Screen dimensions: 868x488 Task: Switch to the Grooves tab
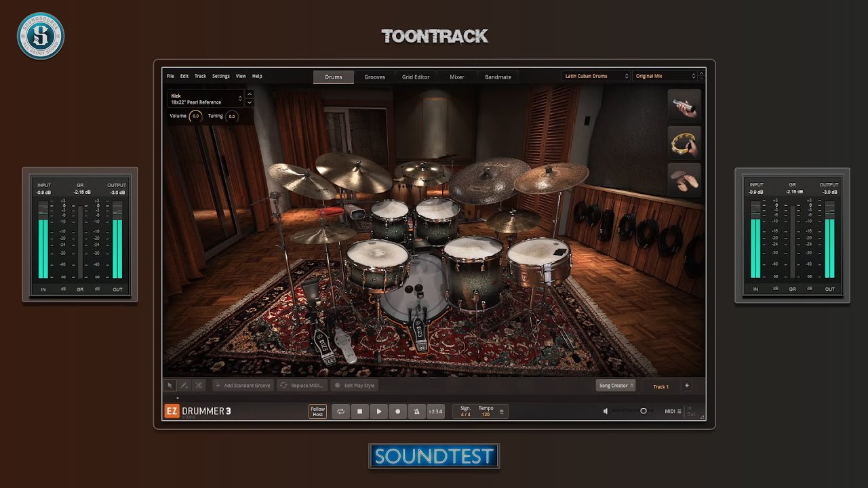click(x=374, y=77)
